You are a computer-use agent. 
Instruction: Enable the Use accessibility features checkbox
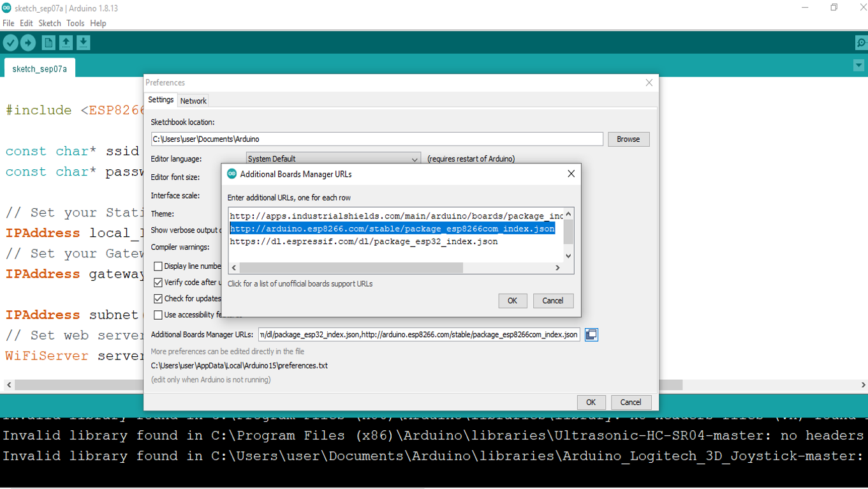pyautogui.click(x=158, y=315)
